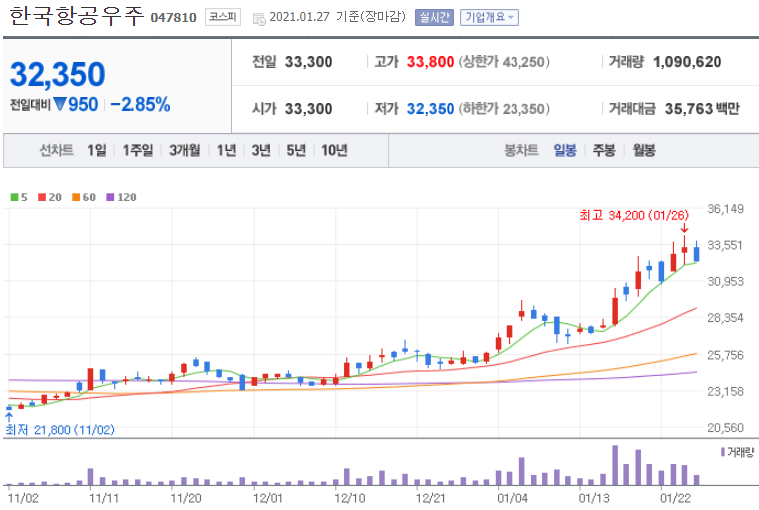Click the 11/20 x-axis date label
The height and width of the screenshot is (510, 759).
pyautogui.click(x=186, y=498)
